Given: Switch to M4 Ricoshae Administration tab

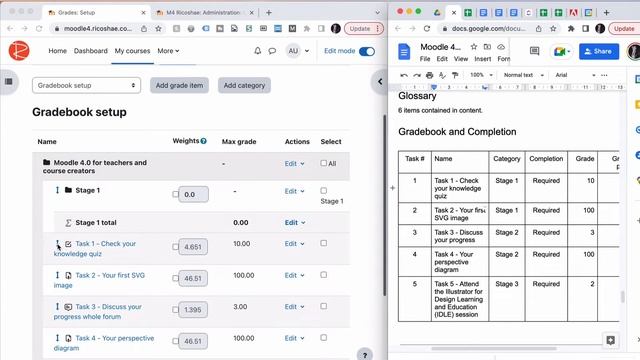Looking at the screenshot, I should (203, 13).
